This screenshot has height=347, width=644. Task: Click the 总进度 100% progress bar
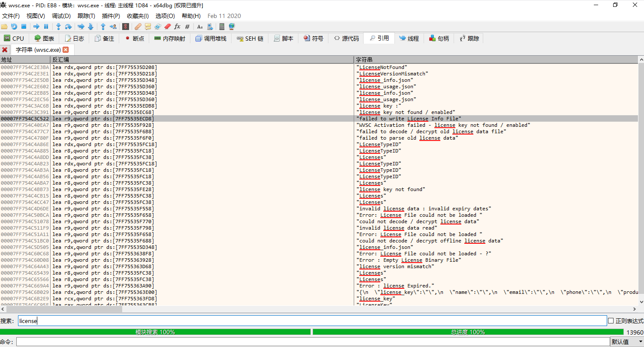[x=468, y=332]
